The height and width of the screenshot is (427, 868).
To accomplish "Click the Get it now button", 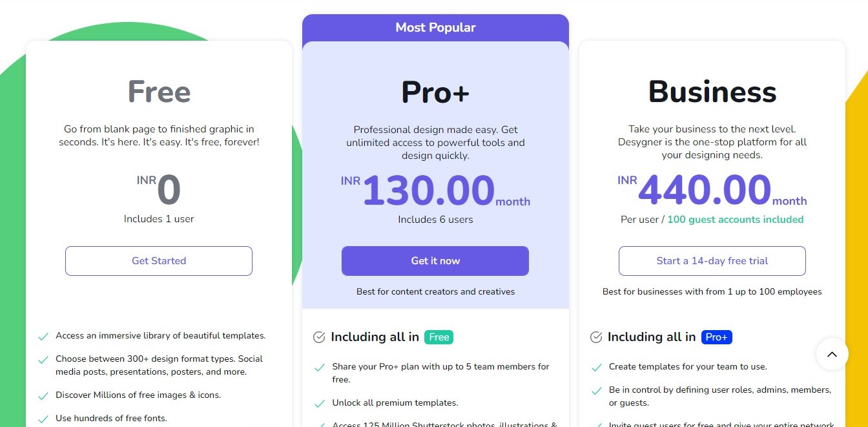I will click(x=435, y=261).
